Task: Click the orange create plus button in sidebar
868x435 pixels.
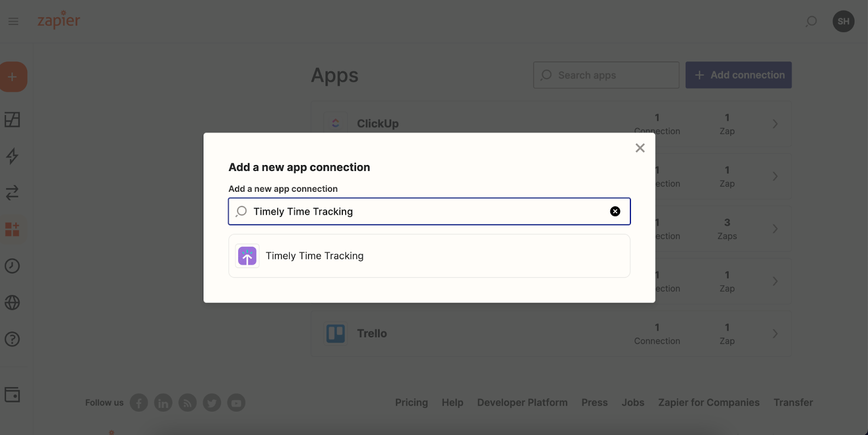Action: (12, 77)
